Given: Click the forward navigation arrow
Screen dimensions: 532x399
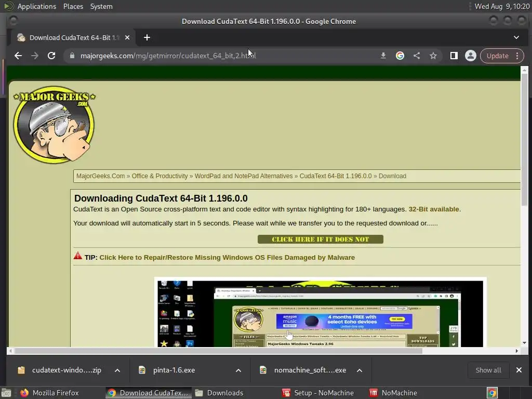Looking at the screenshot, I should pos(35,56).
